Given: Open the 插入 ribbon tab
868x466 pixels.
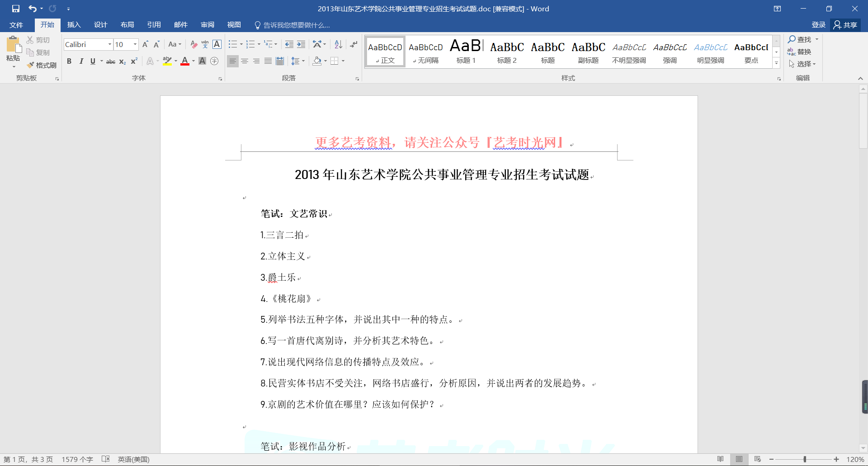Looking at the screenshot, I should point(74,25).
